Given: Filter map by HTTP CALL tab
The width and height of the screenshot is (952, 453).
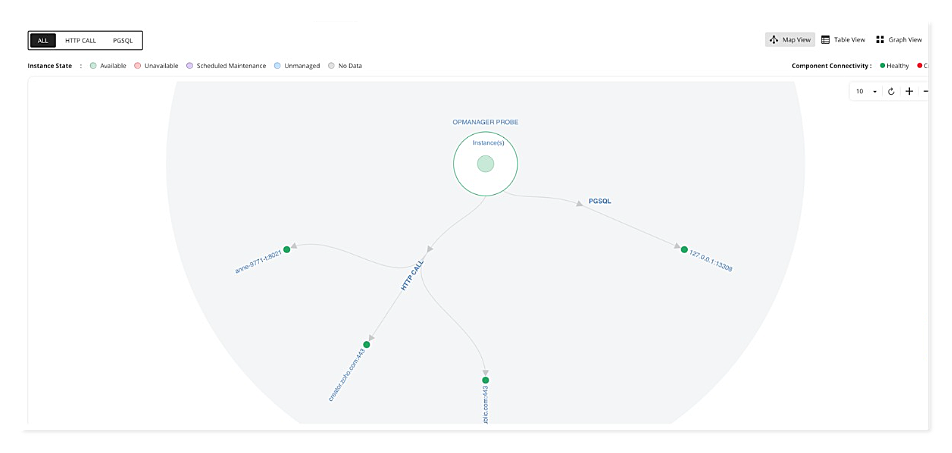Looking at the screenshot, I should [x=81, y=41].
